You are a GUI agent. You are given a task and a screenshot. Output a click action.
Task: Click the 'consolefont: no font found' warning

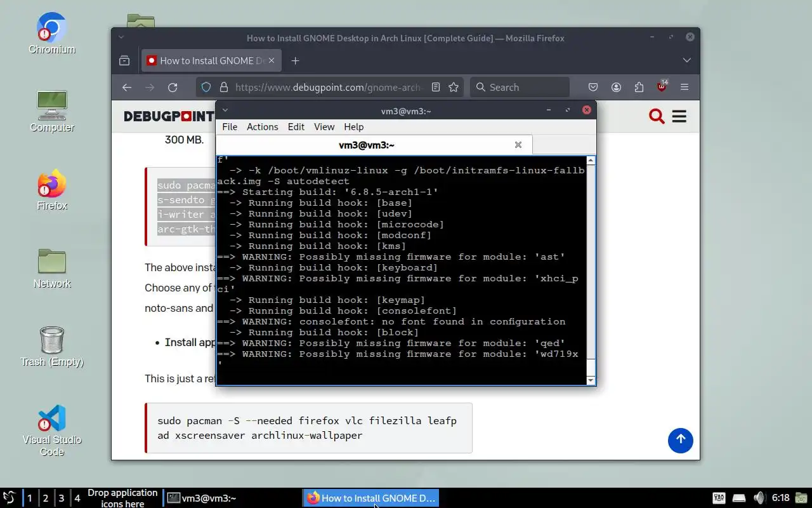[391, 321]
